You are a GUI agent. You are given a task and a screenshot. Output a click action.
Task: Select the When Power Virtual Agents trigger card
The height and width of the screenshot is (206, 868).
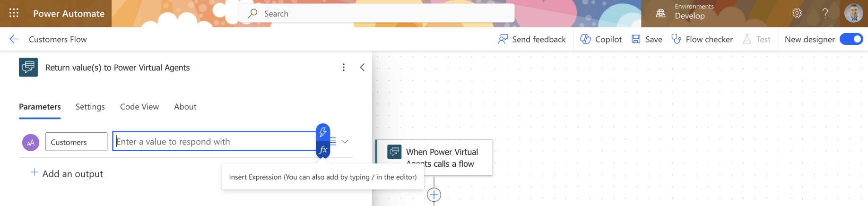[x=434, y=158]
